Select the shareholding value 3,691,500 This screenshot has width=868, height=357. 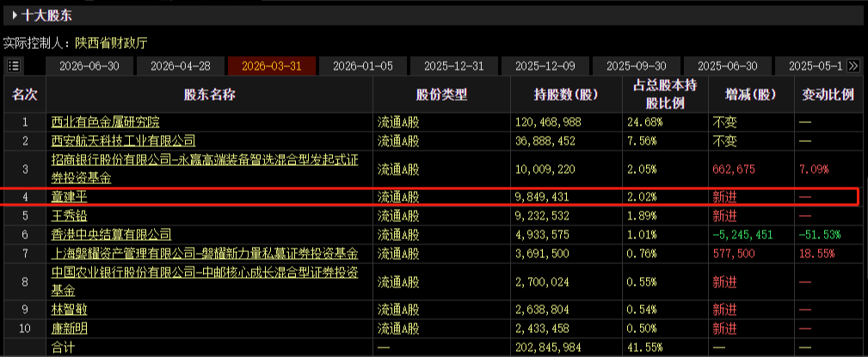coord(542,254)
